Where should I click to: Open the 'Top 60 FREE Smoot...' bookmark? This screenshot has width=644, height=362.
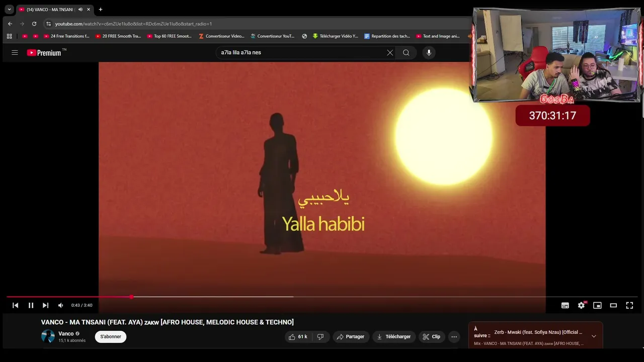(x=170, y=36)
